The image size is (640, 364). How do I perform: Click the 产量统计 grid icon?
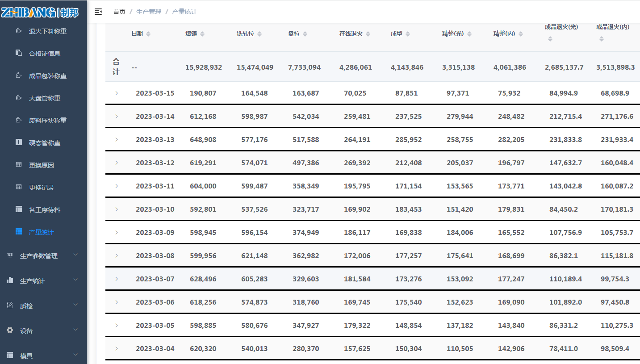click(x=19, y=232)
